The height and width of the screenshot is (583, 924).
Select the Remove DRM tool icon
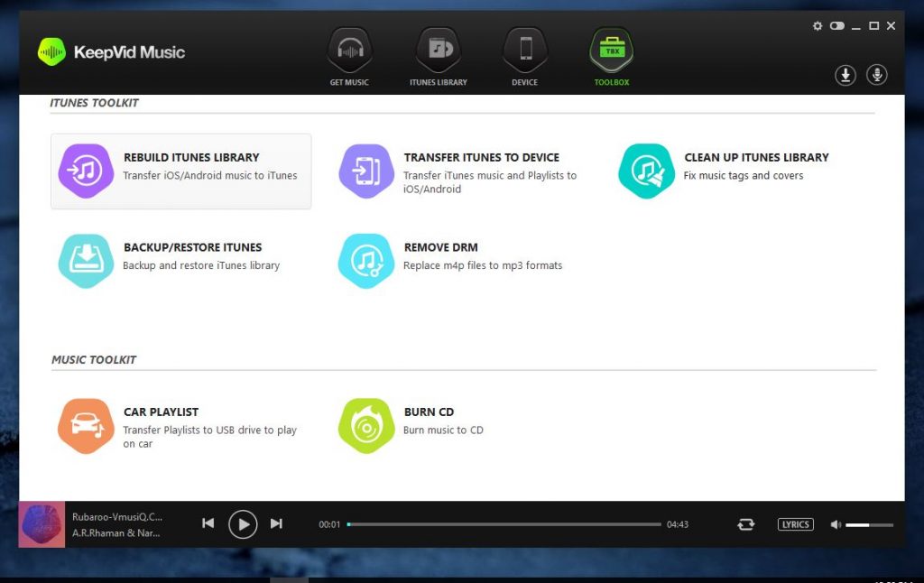click(366, 261)
